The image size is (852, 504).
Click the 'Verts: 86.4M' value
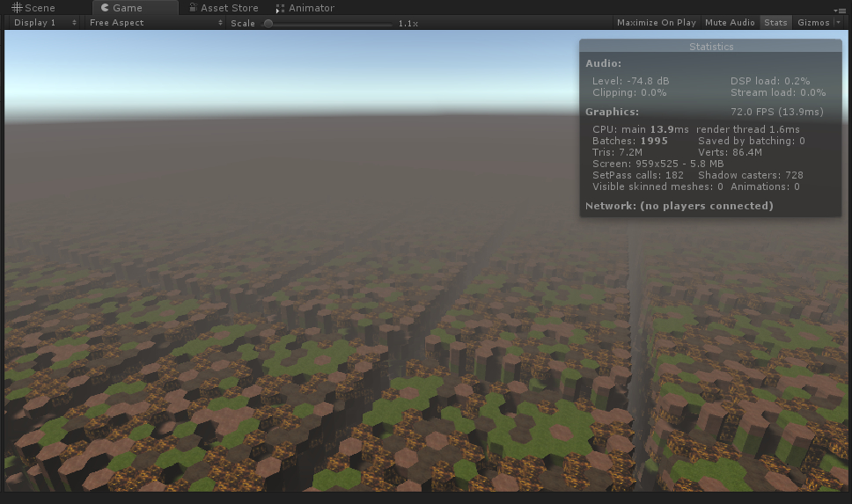(x=730, y=153)
